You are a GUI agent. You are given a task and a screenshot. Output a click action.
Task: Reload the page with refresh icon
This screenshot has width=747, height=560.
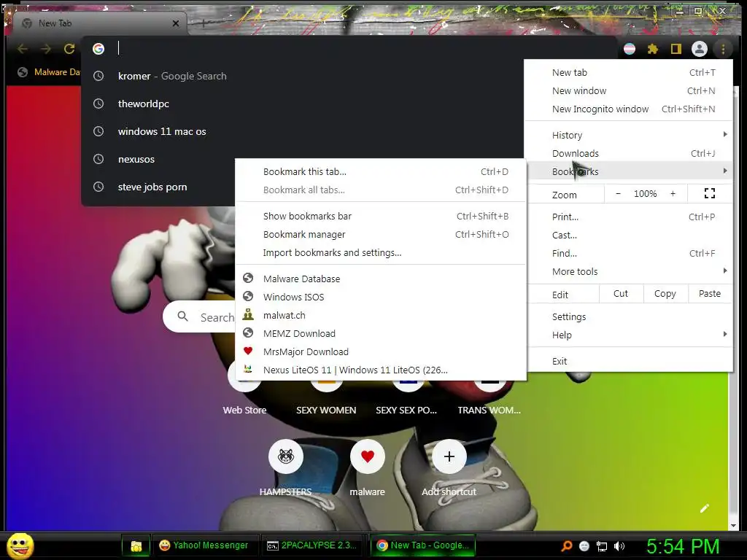coord(69,49)
